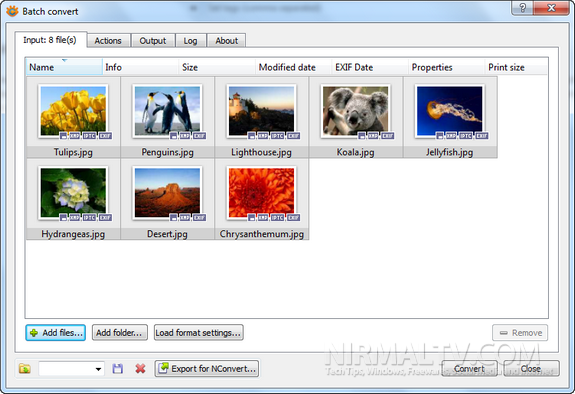Open the About tab
The height and width of the screenshot is (394, 575).
coord(227,41)
